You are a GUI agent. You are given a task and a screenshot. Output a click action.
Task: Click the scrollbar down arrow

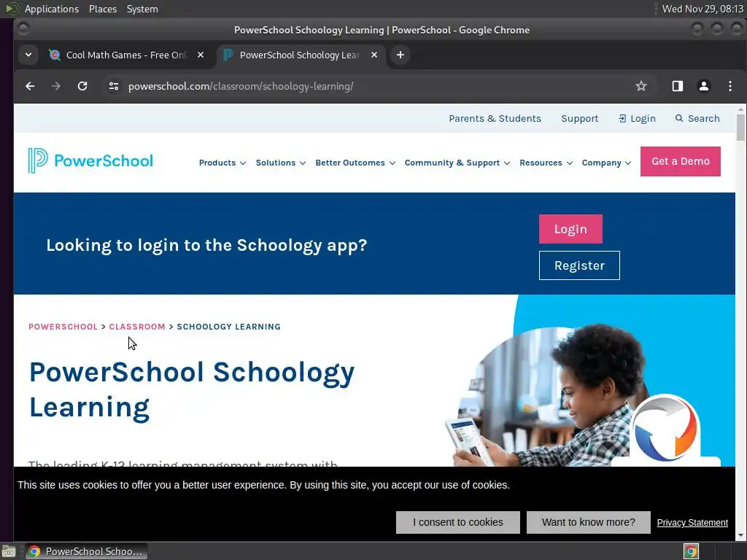point(740,535)
